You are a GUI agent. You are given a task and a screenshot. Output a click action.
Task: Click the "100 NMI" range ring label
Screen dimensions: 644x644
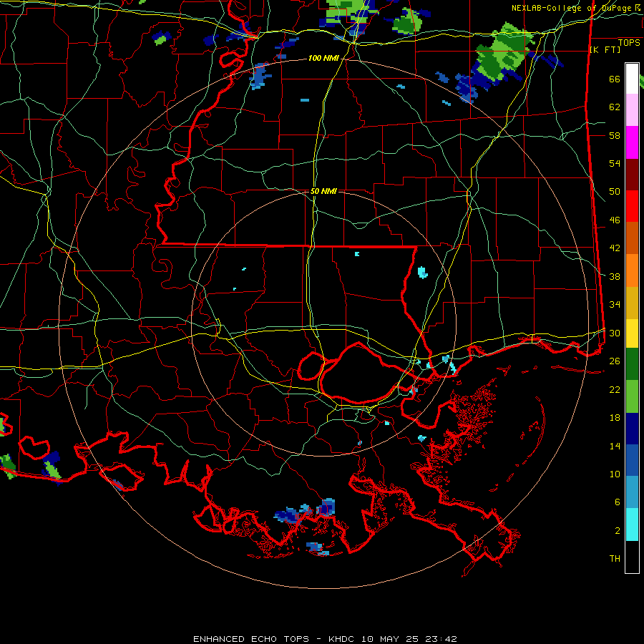pyautogui.click(x=323, y=59)
